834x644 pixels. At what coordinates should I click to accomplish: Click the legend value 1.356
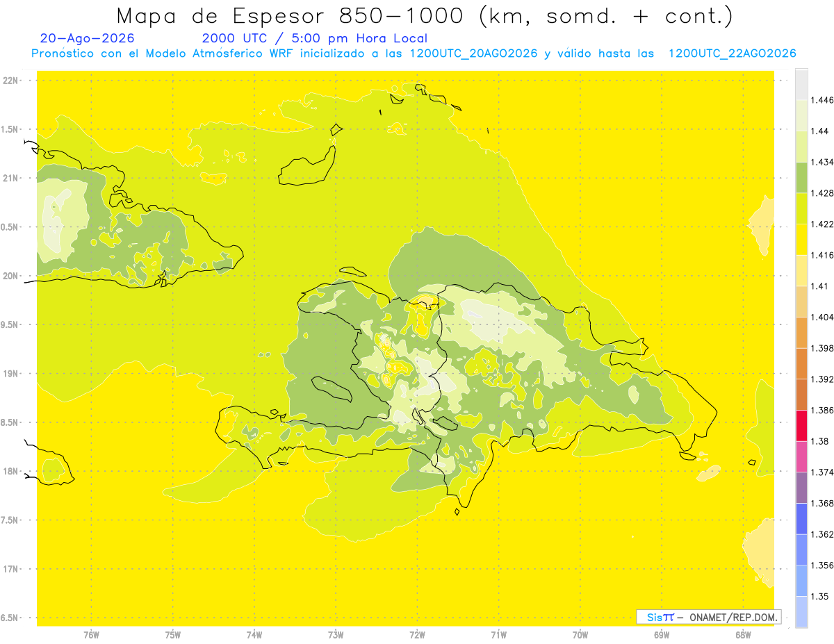[x=822, y=565]
